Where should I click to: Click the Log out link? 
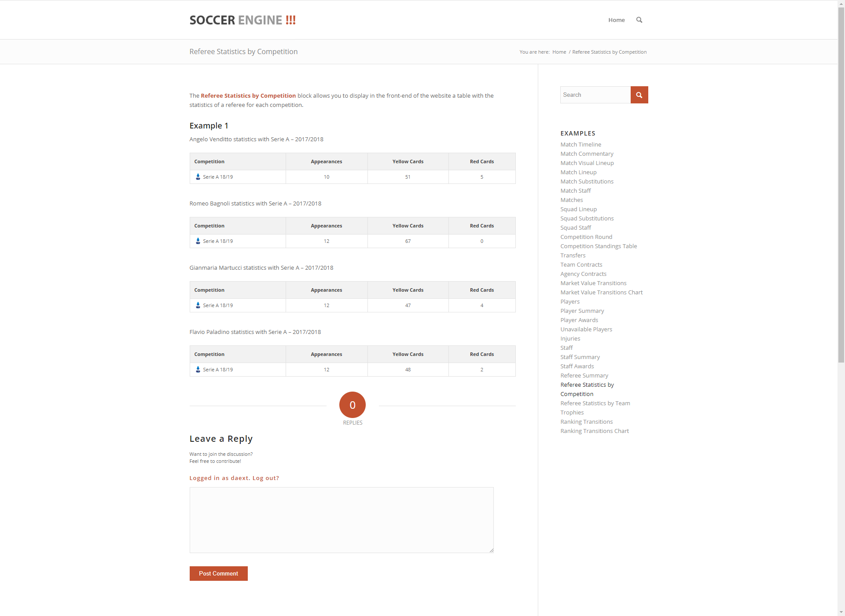pyautogui.click(x=265, y=478)
